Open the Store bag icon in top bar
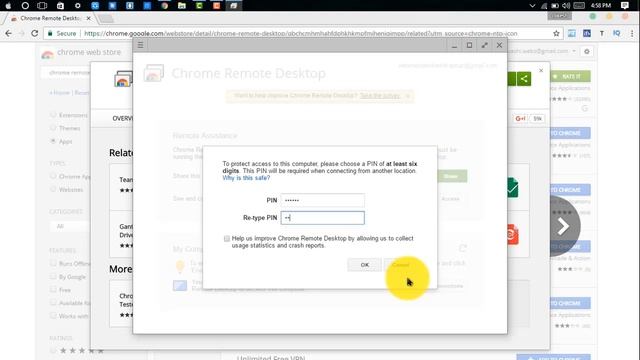 (x=60, y=6)
